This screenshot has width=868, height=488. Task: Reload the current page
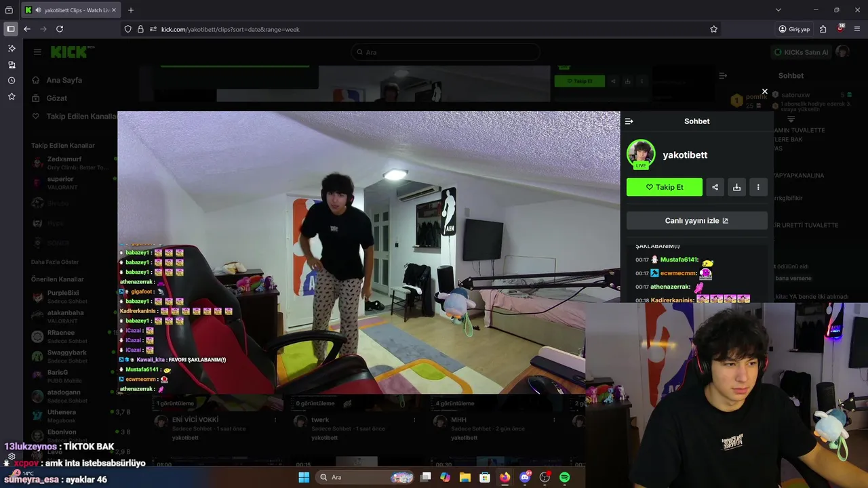(60, 29)
